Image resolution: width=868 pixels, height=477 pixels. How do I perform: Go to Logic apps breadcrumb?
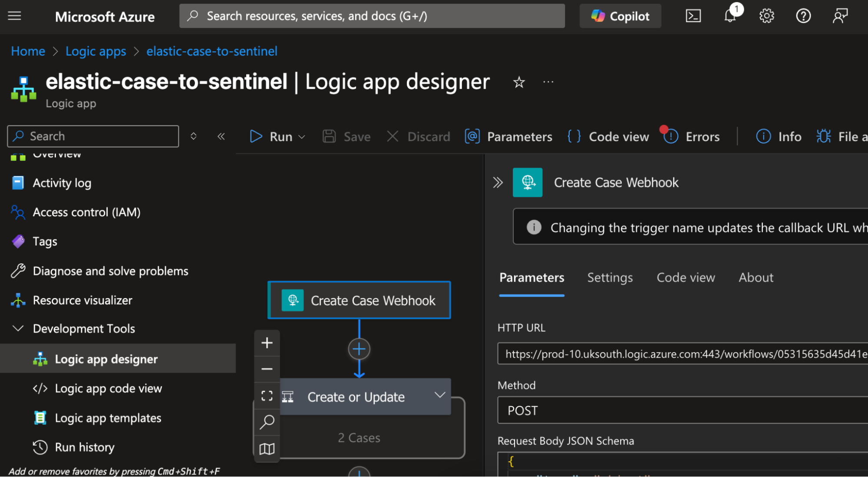point(96,51)
